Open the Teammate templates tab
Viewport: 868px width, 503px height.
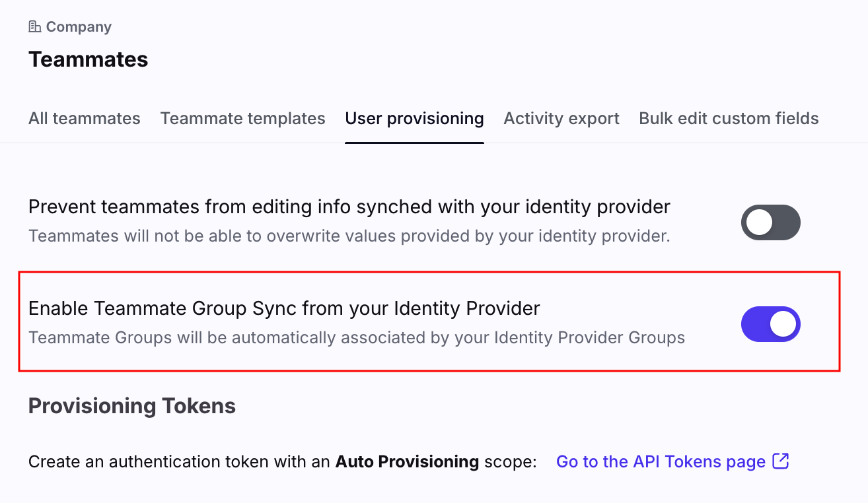[242, 119]
